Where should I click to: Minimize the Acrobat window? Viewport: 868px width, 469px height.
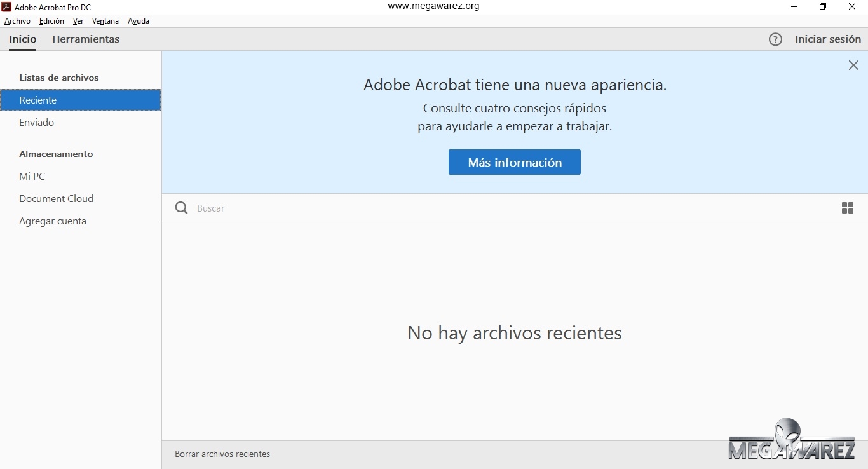[794, 7]
